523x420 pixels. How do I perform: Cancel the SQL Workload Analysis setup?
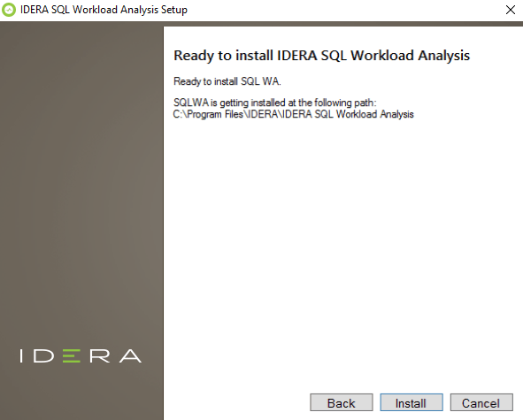[481, 402]
